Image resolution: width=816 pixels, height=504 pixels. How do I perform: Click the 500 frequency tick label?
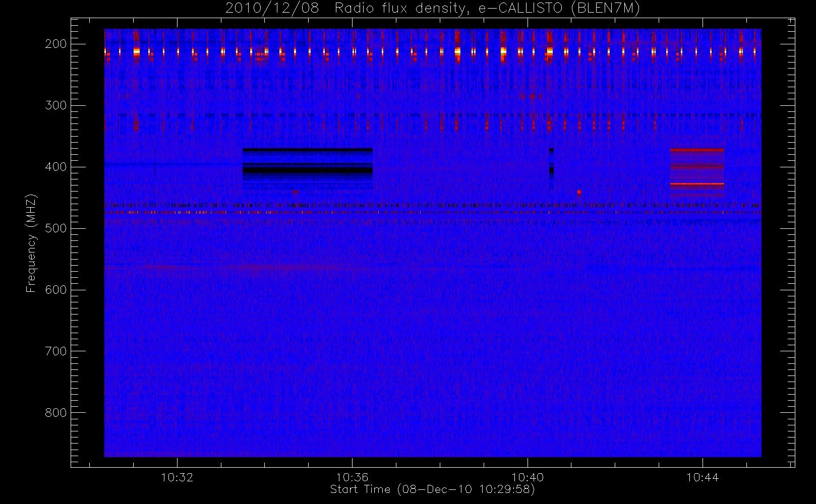(55, 228)
